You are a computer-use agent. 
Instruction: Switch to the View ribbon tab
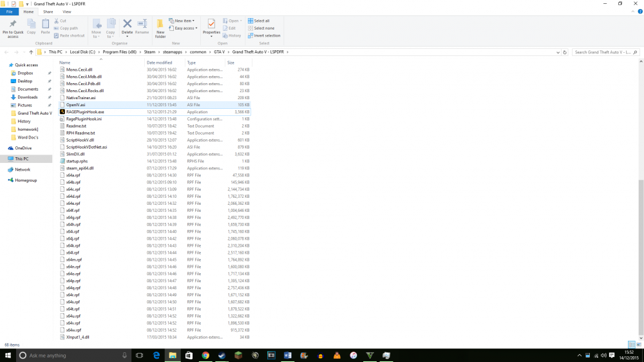[66, 12]
